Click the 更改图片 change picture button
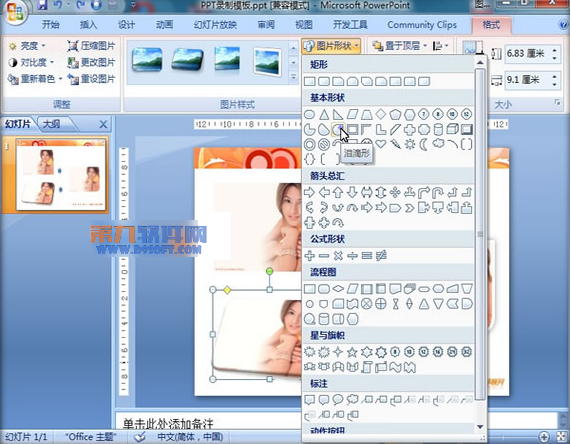The width and height of the screenshot is (571, 444). pos(91,62)
